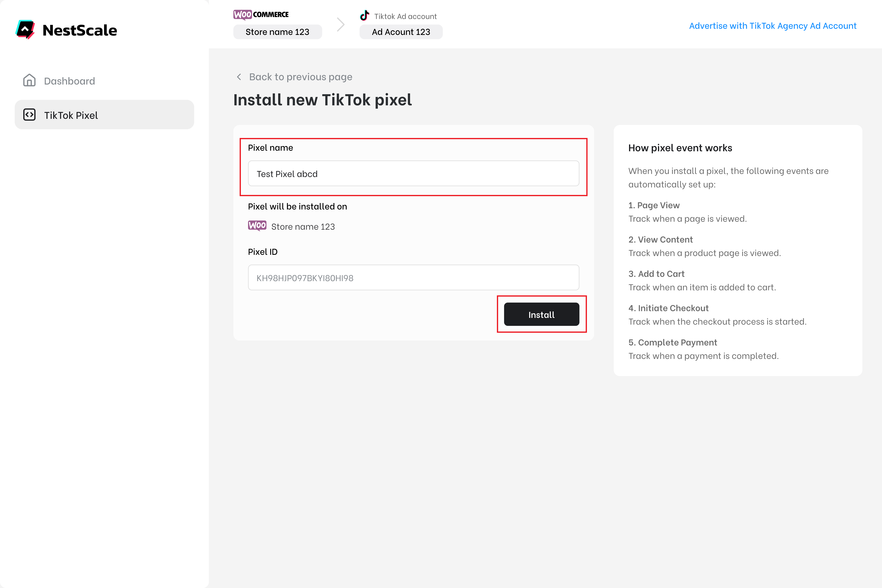Click the 'Tiktok Ad account' header label
The height and width of the screenshot is (588, 882).
click(405, 17)
